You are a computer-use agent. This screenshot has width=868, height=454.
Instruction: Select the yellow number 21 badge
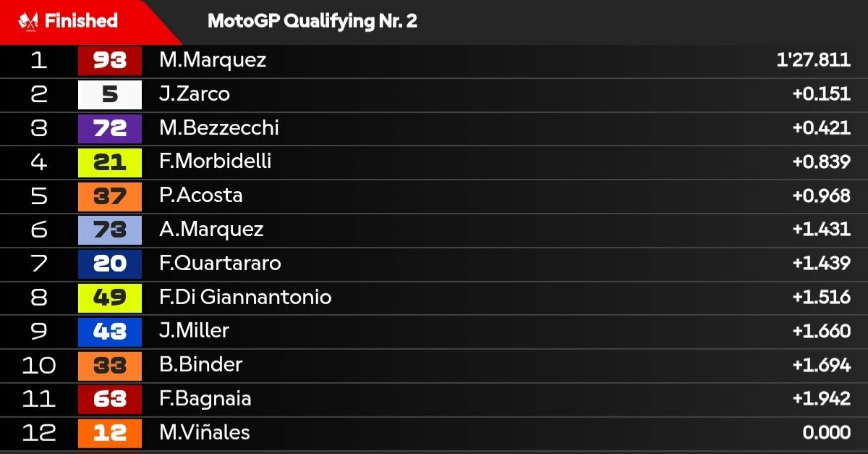(110, 162)
